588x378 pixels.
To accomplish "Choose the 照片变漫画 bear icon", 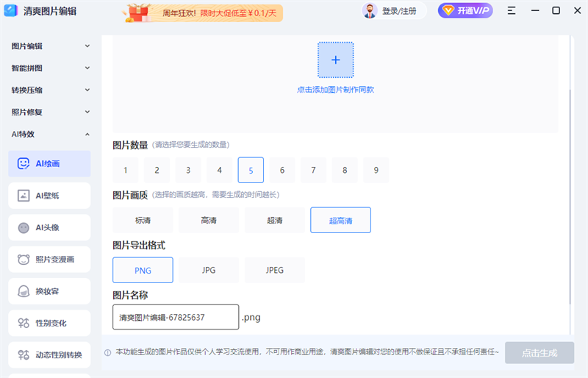I will pos(24,260).
